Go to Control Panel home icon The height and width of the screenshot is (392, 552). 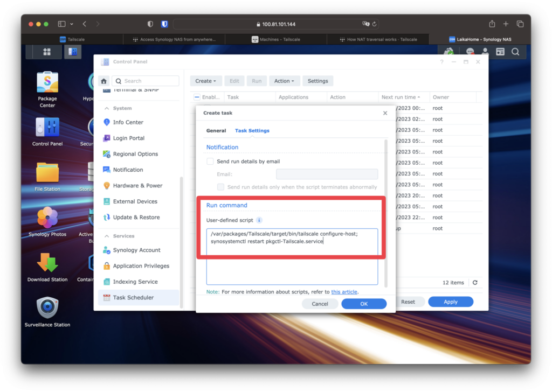click(104, 81)
